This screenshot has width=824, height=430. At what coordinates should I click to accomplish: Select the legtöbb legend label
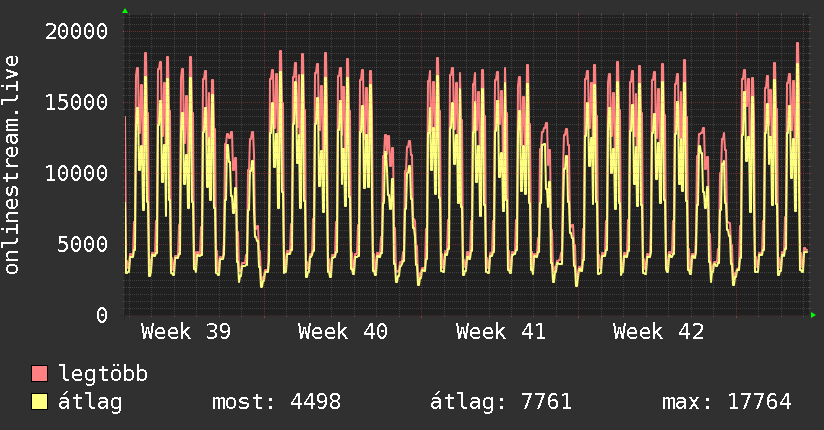click(103, 373)
